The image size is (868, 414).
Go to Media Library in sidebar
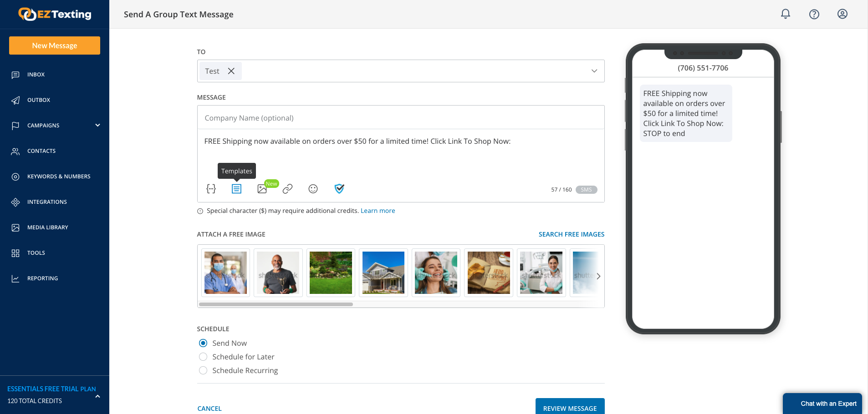pos(47,227)
